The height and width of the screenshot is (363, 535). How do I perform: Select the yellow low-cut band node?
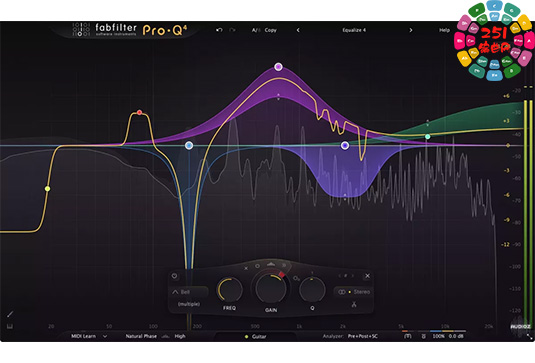(47, 189)
